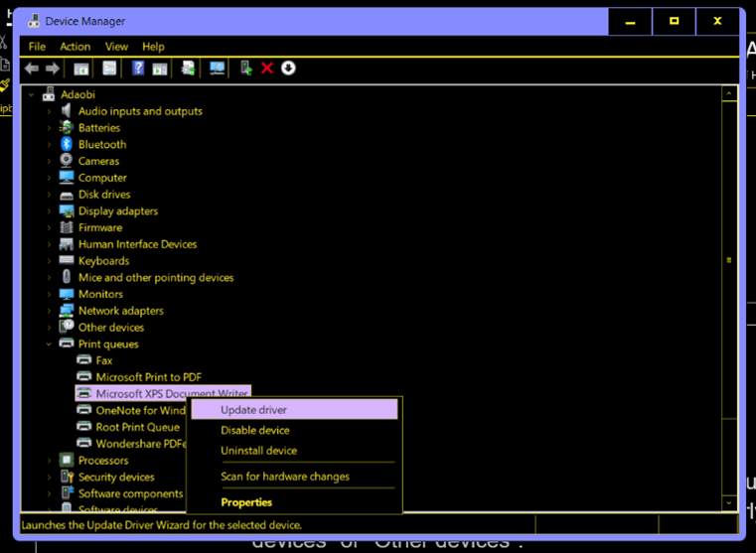Collapse the Adaobi root node
The width and height of the screenshot is (756, 553).
click(32, 94)
